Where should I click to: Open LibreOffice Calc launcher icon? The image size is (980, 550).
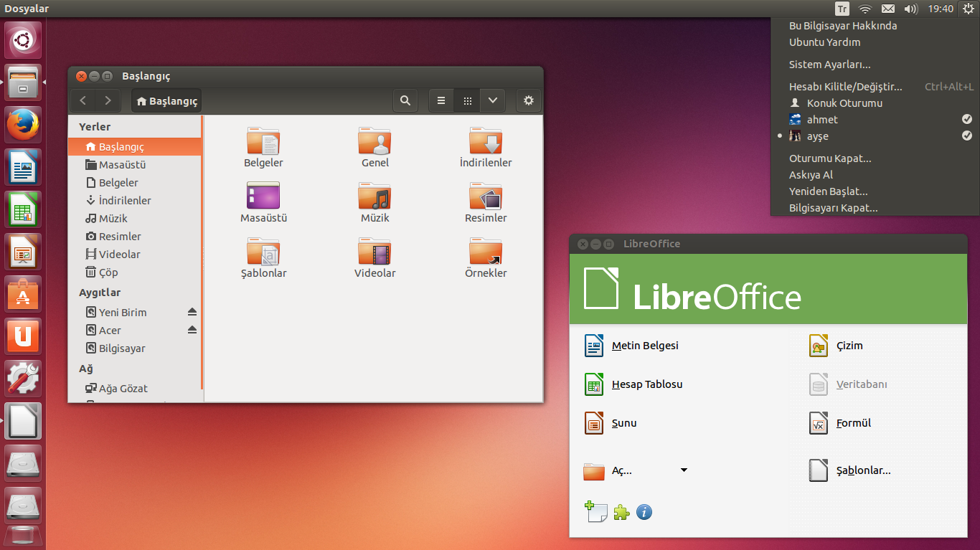[23, 209]
